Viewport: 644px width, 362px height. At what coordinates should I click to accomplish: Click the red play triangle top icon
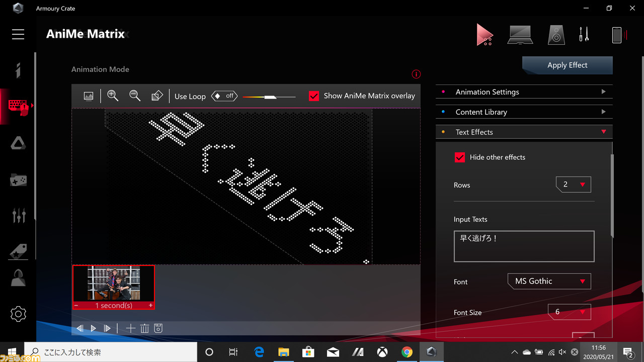485,35
